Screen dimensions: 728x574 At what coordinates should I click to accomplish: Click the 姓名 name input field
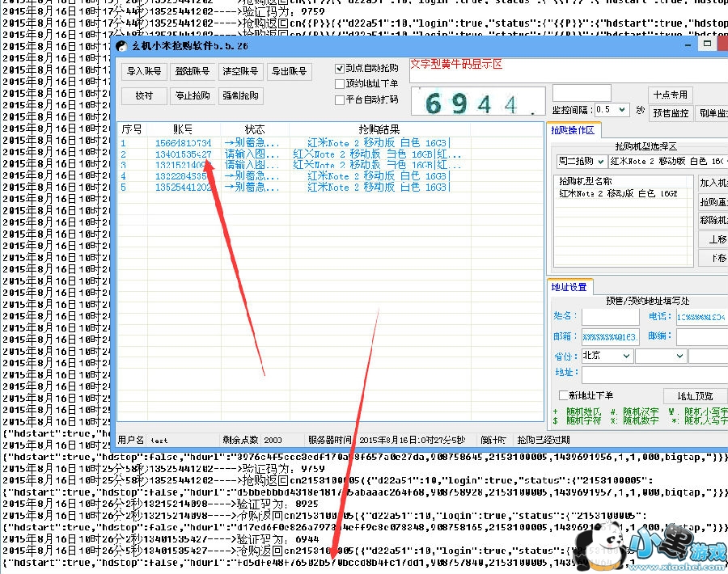click(610, 316)
